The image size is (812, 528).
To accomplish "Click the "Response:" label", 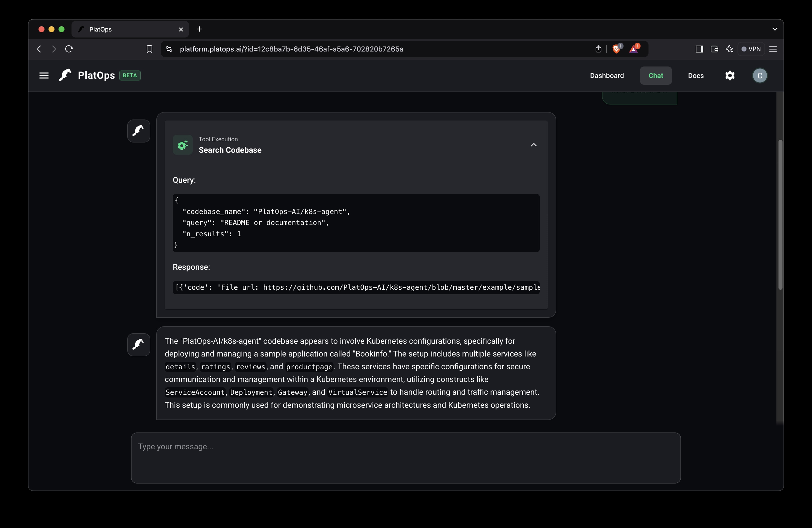I will 191,267.
